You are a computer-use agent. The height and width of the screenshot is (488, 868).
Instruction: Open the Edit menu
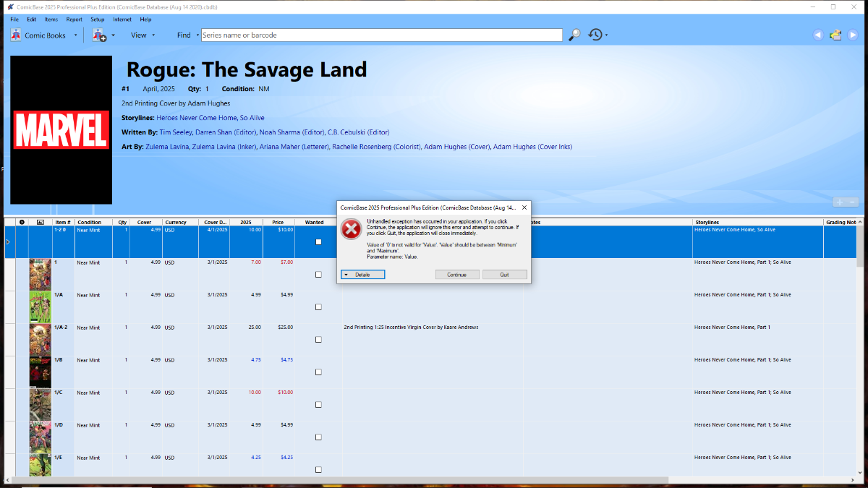tap(32, 20)
